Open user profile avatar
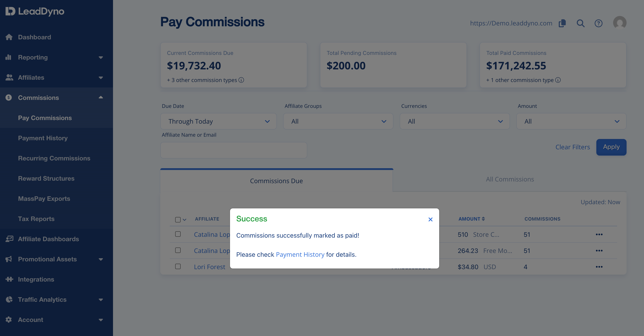Image resolution: width=644 pixels, height=336 pixels. (620, 23)
